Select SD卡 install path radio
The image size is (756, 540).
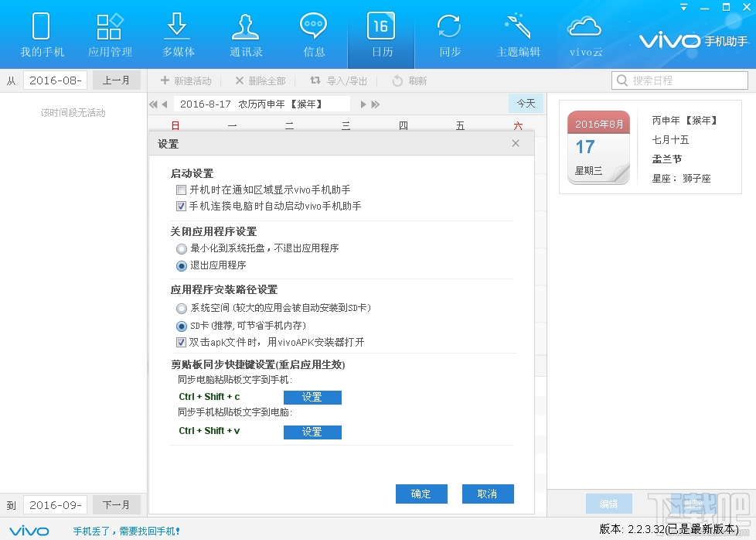(182, 326)
